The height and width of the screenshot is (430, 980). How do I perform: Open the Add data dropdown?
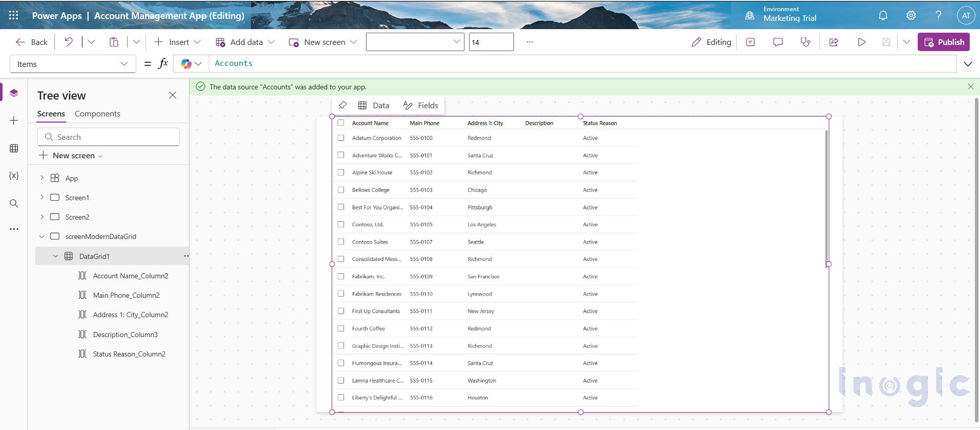(x=245, y=42)
